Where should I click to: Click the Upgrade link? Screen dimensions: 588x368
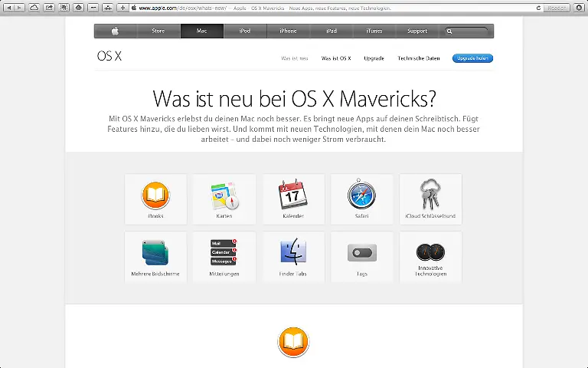374,58
